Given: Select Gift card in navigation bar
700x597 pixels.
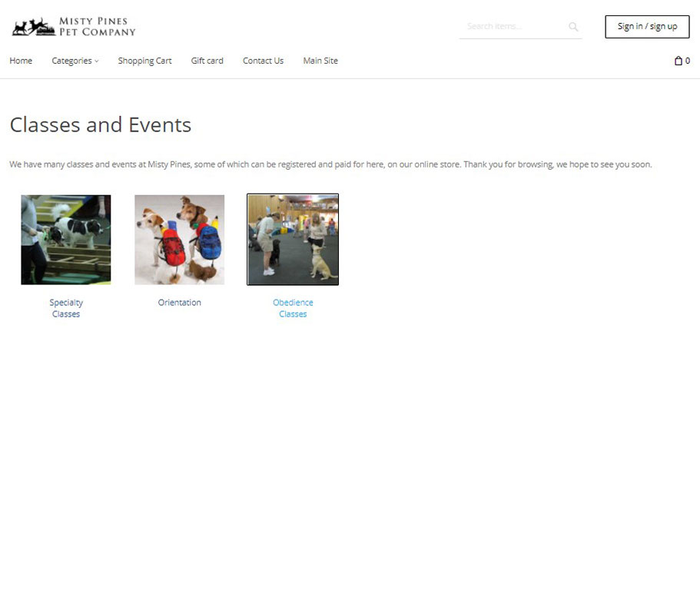Looking at the screenshot, I should coord(207,61).
